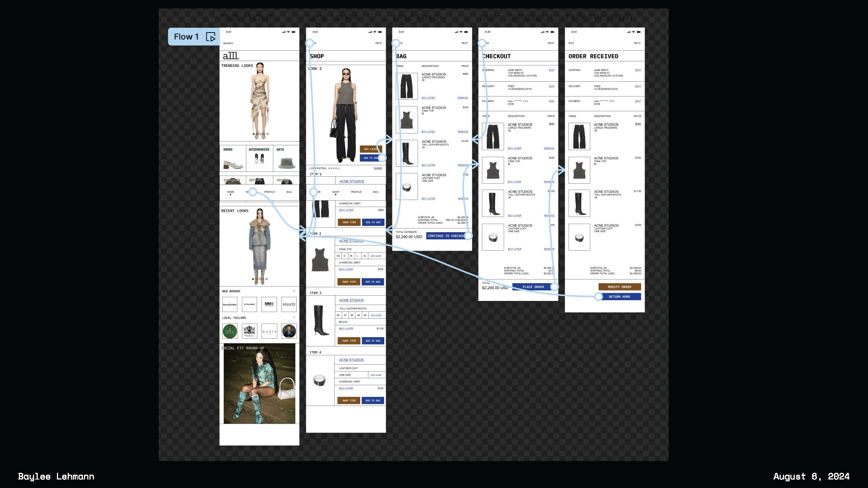Image resolution: width=868 pixels, height=488 pixels.
Task: Open the SHOES category tile
Action: pos(233,158)
